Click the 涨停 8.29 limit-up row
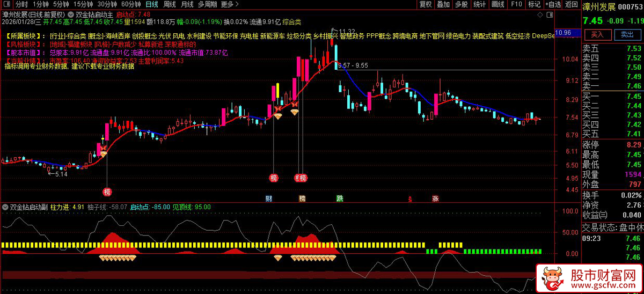 click(x=612, y=145)
